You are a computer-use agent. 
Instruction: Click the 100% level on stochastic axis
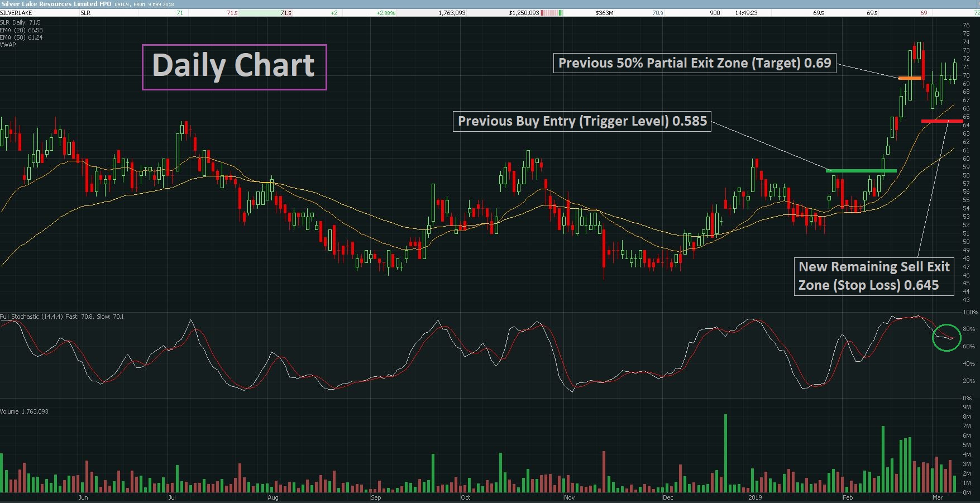(971, 312)
